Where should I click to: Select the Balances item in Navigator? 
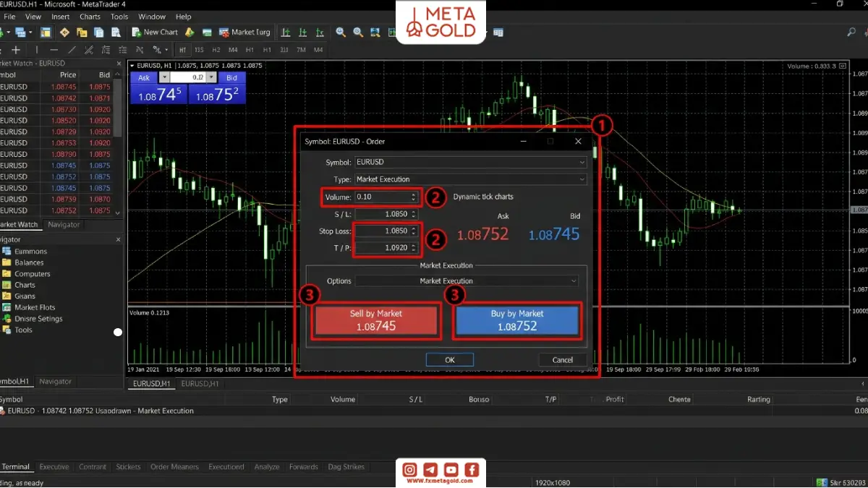point(30,262)
